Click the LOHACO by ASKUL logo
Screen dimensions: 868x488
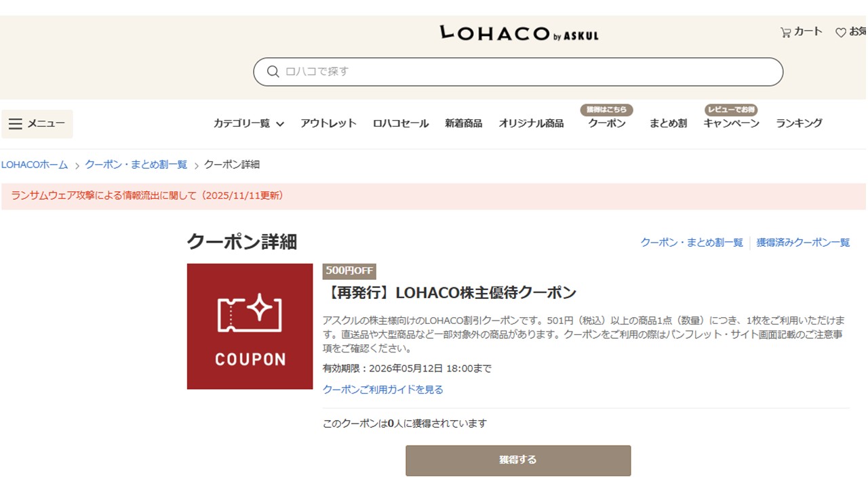pyautogui.click(x=519, y=33)
